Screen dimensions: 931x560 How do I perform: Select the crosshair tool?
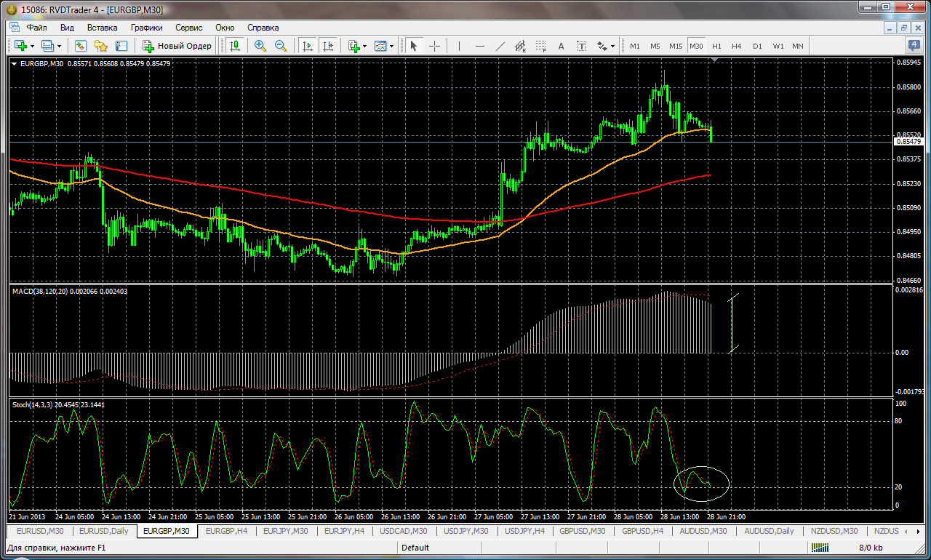click(x=434, y=46)
